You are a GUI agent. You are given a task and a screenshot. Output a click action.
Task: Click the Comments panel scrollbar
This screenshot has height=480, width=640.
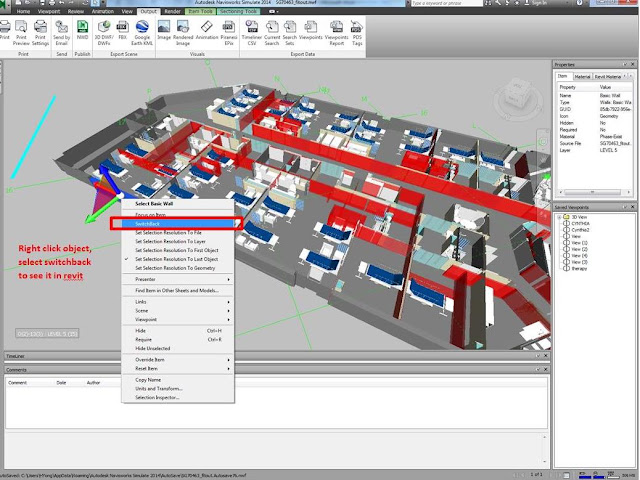[x=544, y=449]
